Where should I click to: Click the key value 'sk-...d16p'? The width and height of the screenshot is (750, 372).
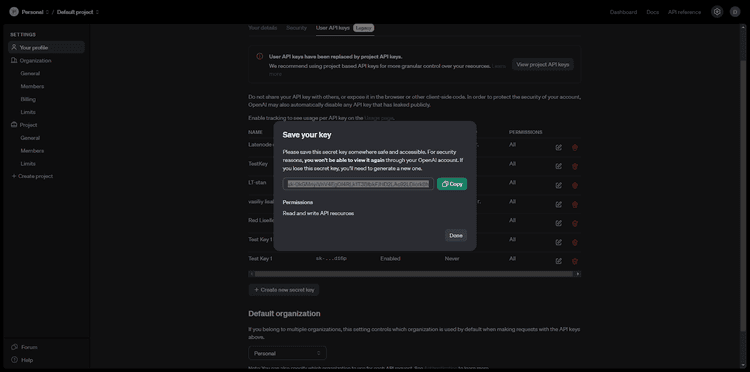click(331, 259)
